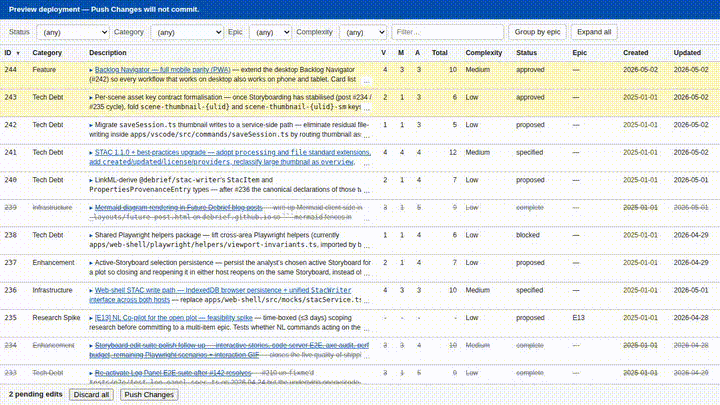Open the Epic filter dropdown

pos(270,32)
